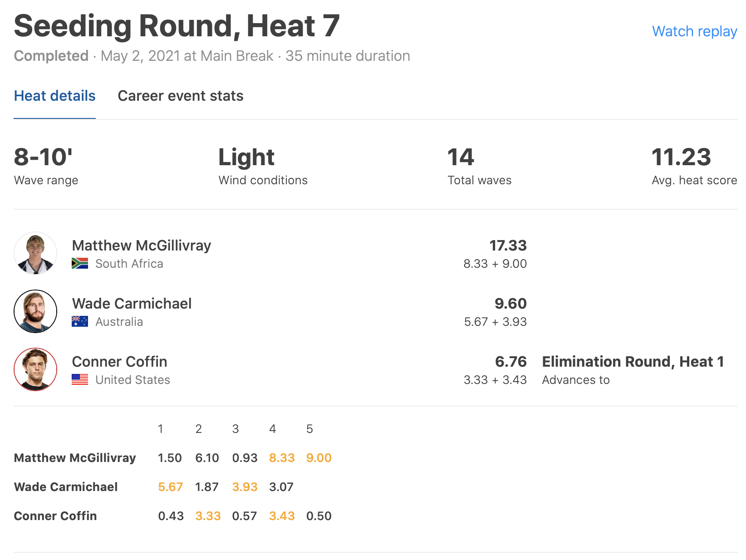746x560 pixels.
Task: Click the South Africa flag icon
Action: pos(80,264)
